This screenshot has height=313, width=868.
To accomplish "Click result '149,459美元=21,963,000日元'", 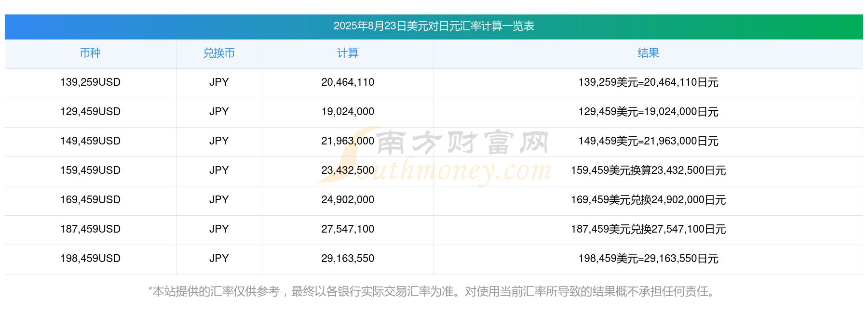I will [648, 141].
